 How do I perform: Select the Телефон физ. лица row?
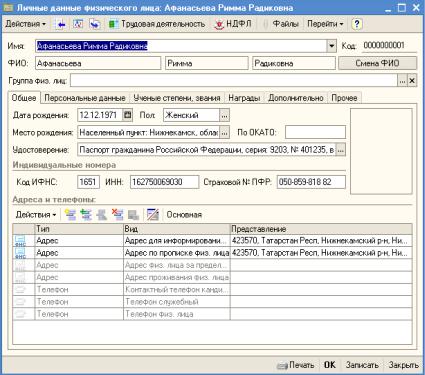[x=212, y=314]
